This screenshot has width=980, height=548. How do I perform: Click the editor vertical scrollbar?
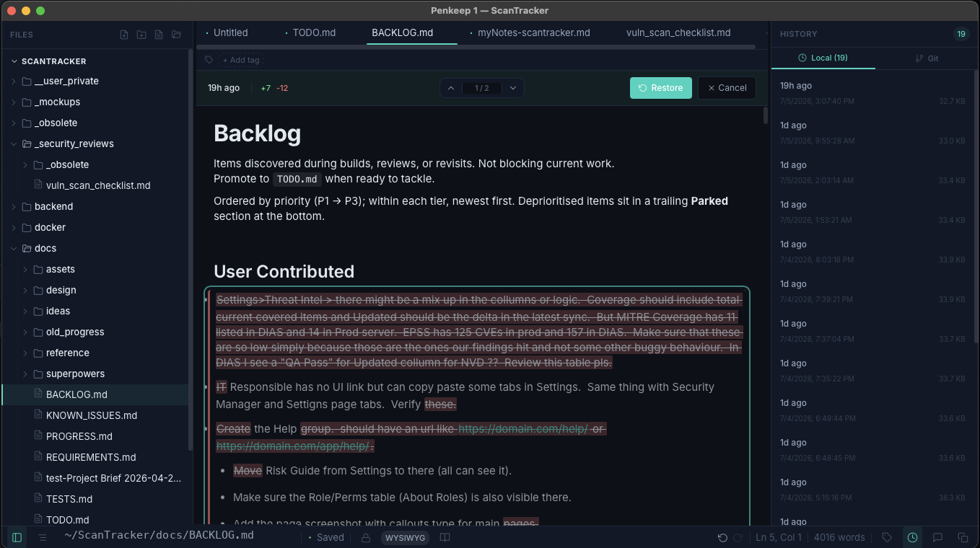766,115
